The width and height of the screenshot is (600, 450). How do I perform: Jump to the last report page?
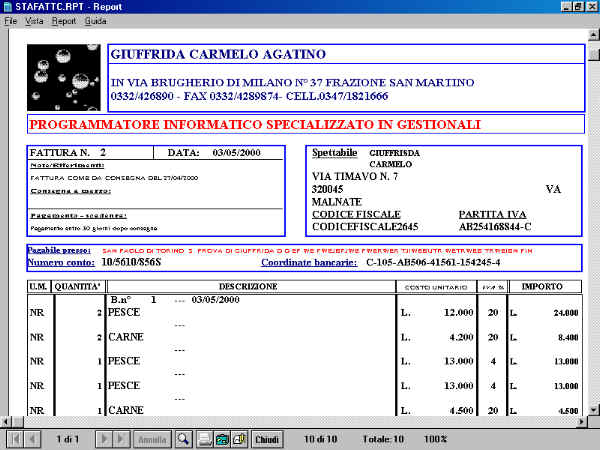tap(120, 439)
